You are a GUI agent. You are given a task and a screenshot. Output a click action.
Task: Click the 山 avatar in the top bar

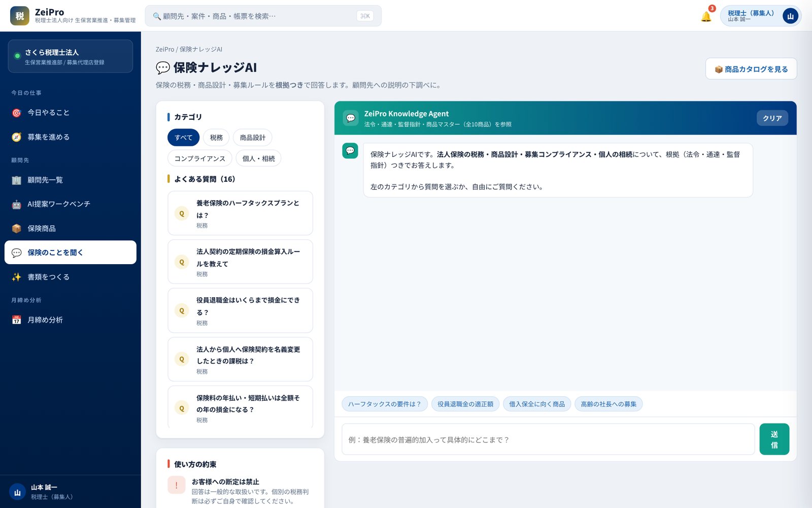790,16
